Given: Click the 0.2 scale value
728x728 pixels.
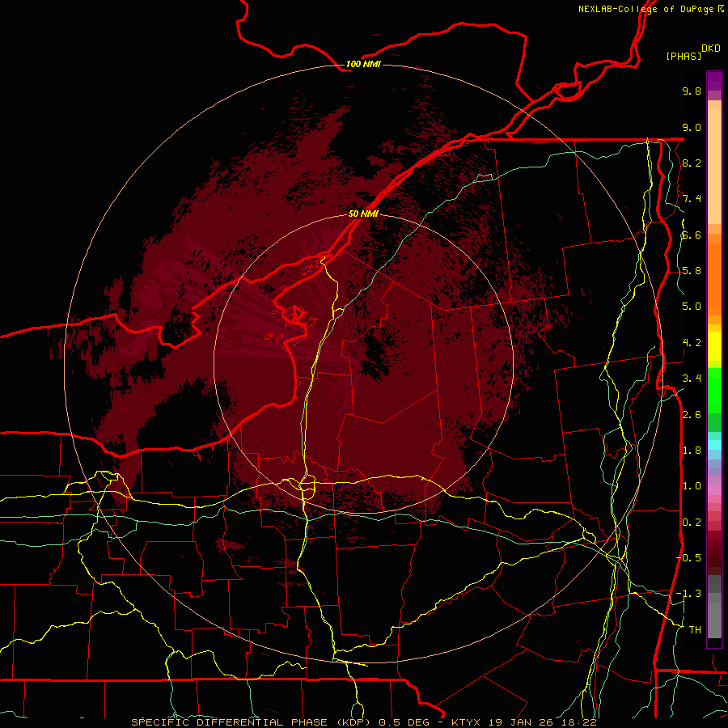Looking at the screenshot, I should coord(692,523).
